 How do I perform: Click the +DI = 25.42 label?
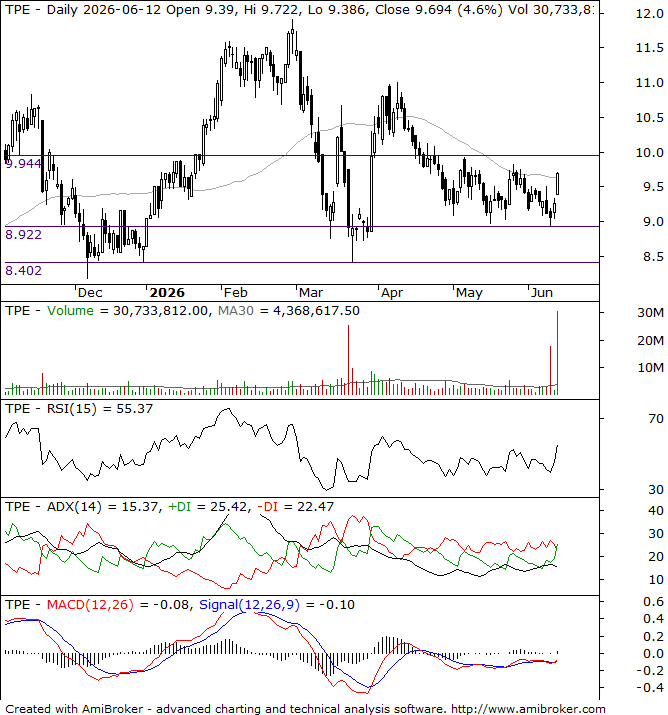(208, 507)
